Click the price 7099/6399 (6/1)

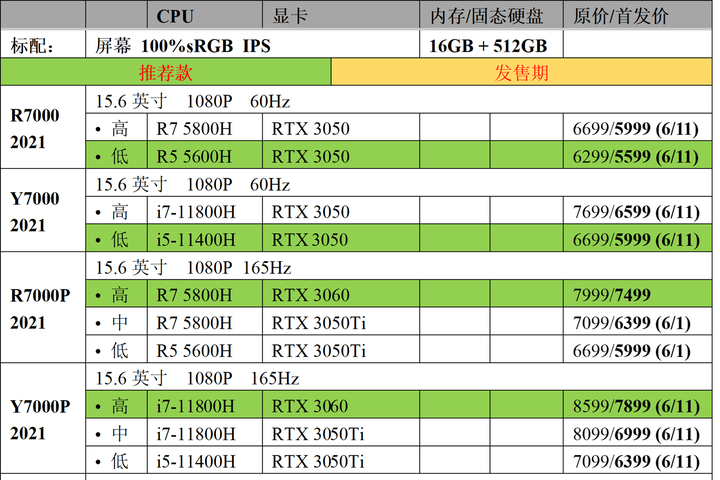pos(631,323)
